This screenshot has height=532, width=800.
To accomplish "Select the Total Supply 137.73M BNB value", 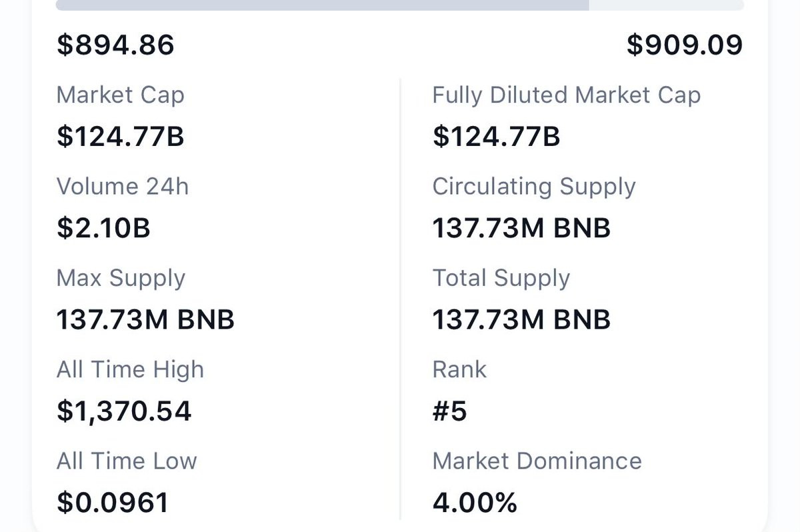I will click(x=521, y=320).
